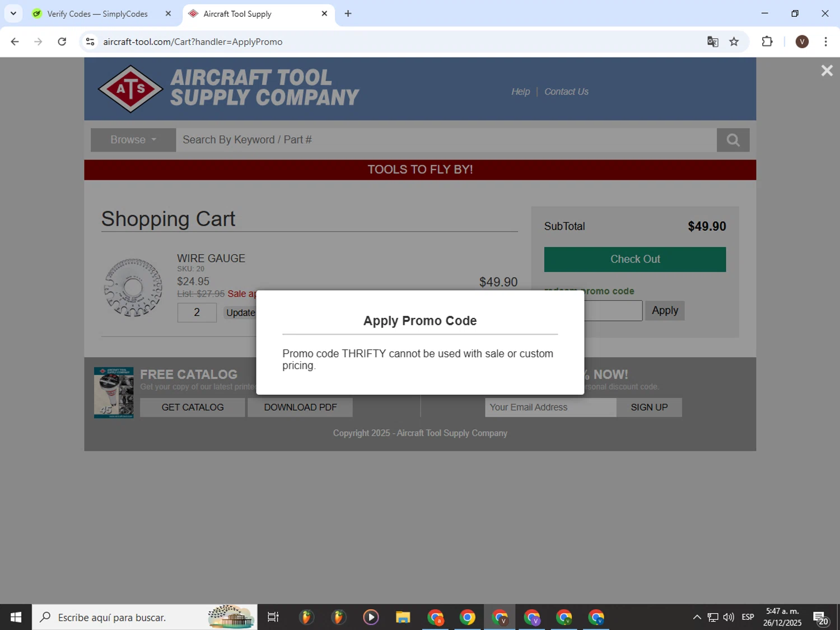Open the Windows Start menu
840x630 pixels.
pos(16,617)
